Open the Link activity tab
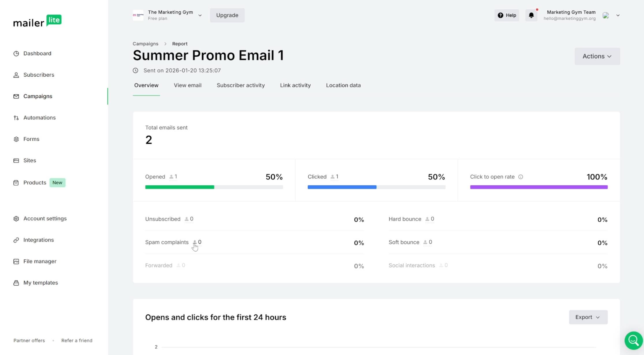Viewport: 644px width, 355px height. click(x=295, y=85)
